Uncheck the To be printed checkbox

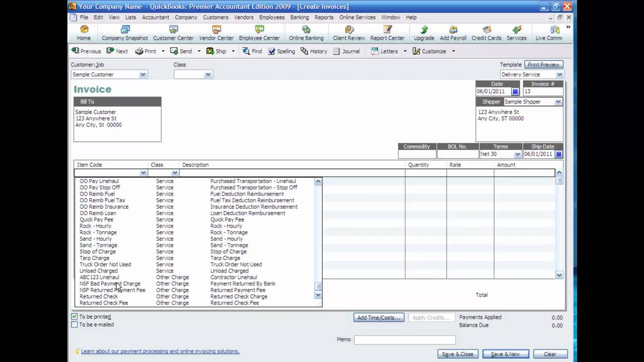tap(74, 317)
